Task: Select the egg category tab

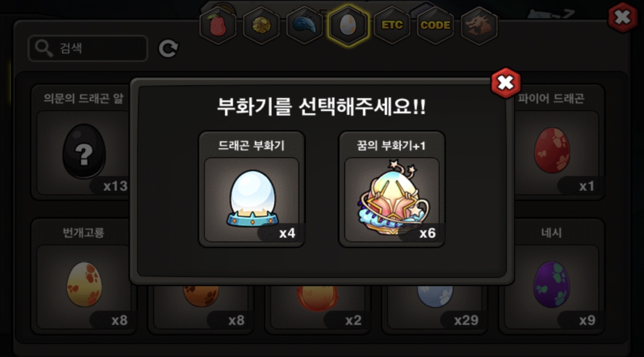Action: click(348, 25)
